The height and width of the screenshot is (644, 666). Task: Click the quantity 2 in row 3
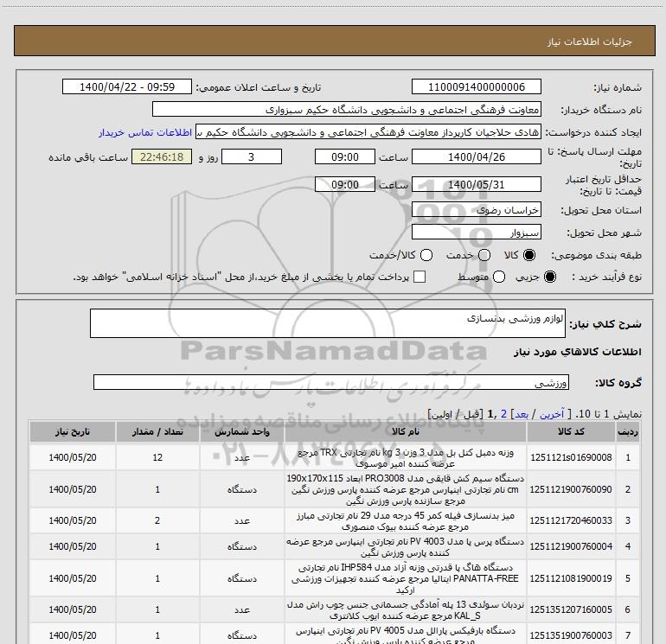coord(157,520)
